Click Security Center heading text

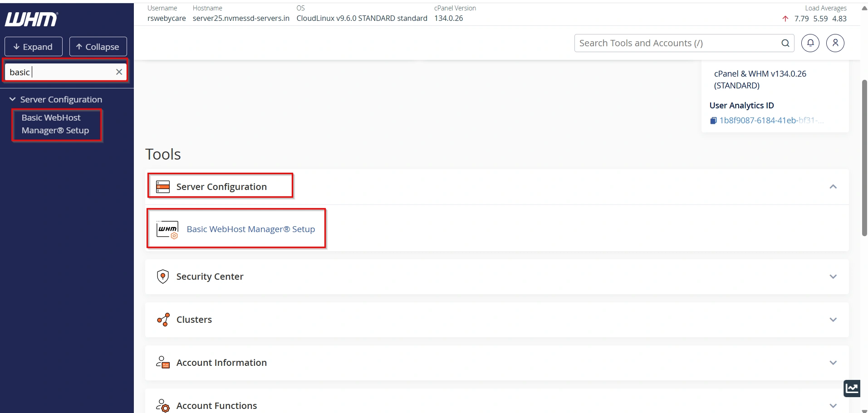[x=210, y=277]
